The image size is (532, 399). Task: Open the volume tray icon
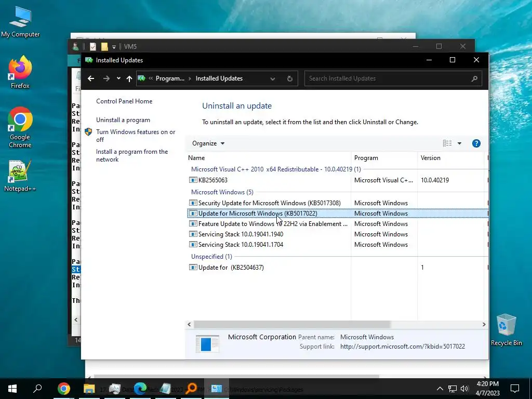[464, 389]
